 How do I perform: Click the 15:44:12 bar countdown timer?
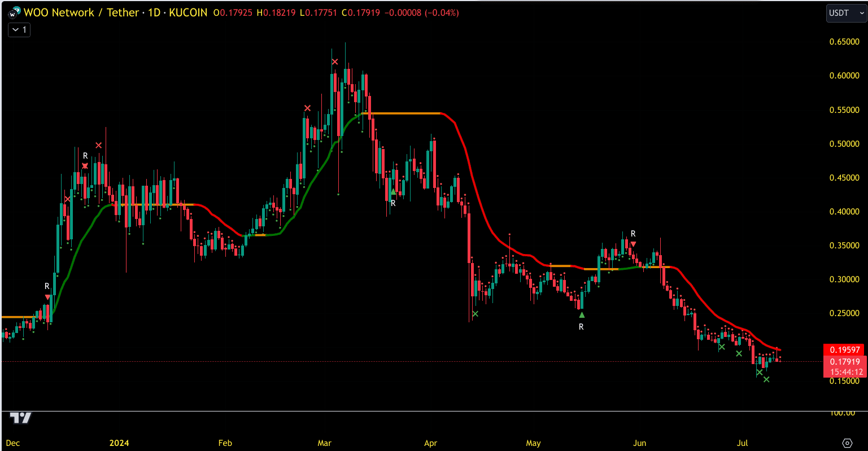click(x=845, y=372)
